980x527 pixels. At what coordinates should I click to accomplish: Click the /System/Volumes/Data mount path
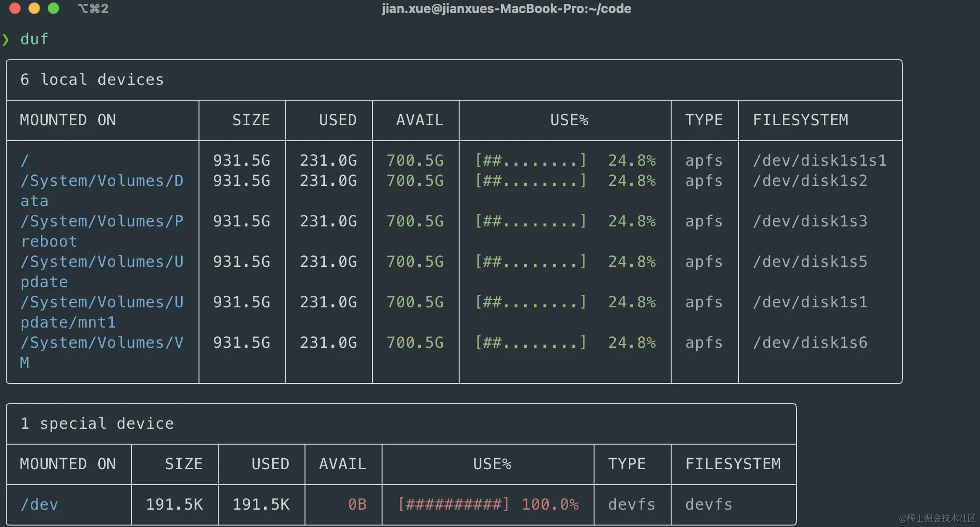tap(102, 181)
